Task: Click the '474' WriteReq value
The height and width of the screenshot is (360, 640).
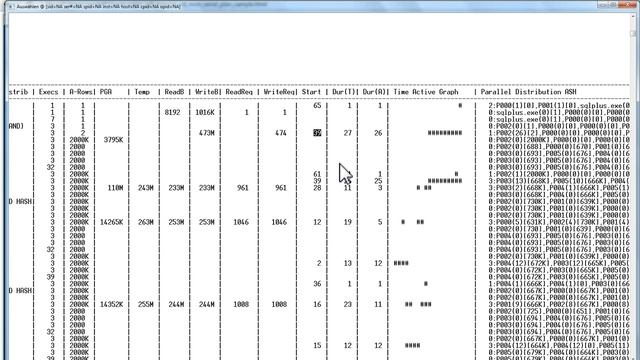Action: pos(281,133)
